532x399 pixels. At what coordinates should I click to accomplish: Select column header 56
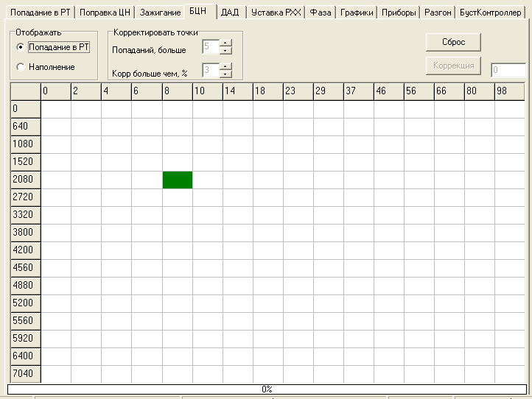[x=419, y=91]
